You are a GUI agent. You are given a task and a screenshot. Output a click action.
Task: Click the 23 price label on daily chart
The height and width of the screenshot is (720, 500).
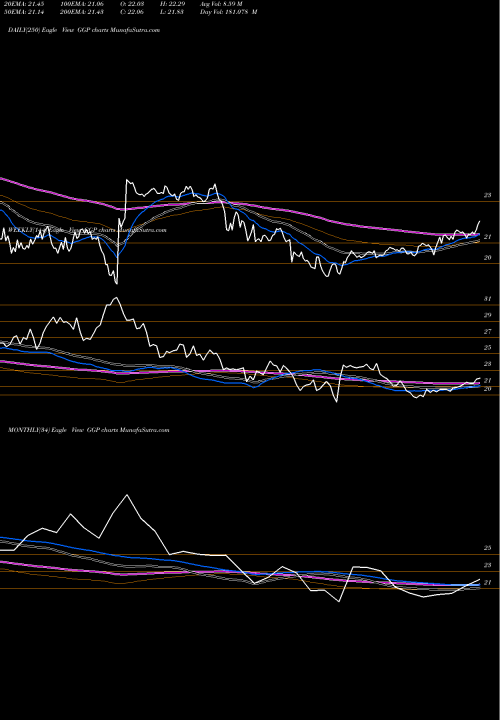pos(488,195)
